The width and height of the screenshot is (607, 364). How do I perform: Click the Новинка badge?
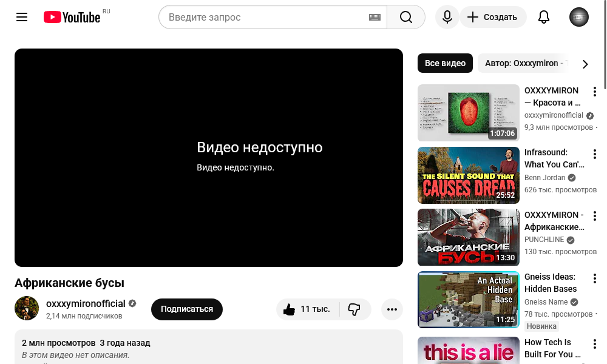pos(541,326)
